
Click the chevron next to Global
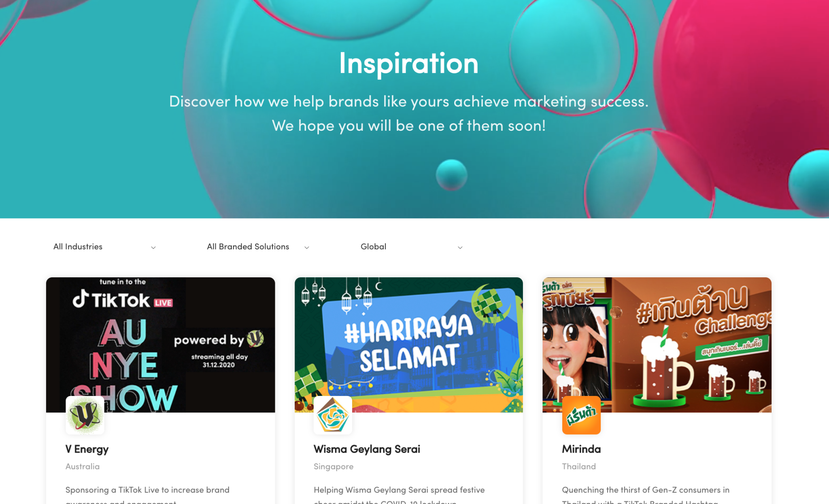(x=460, y=247)
